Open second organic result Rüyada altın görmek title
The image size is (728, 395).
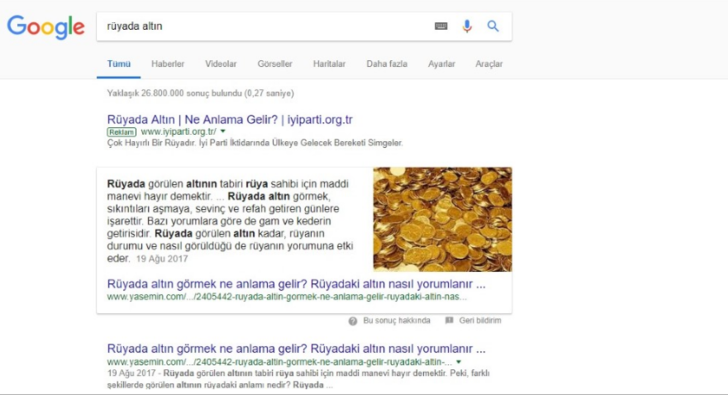[296, 349]
